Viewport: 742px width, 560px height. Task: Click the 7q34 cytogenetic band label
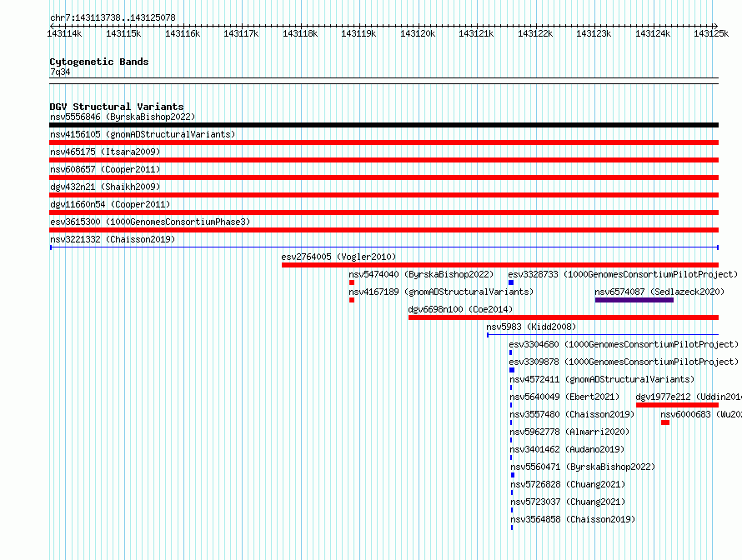60,72
